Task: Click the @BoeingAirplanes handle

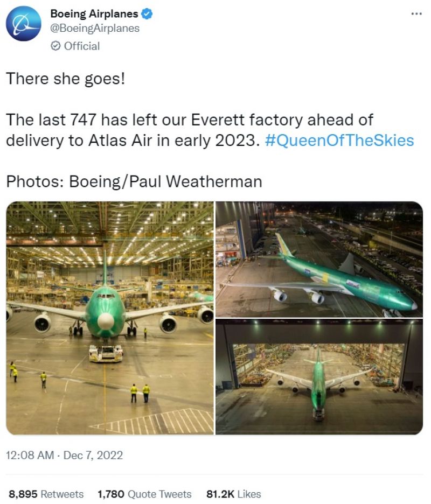Action: coord(95,29)
